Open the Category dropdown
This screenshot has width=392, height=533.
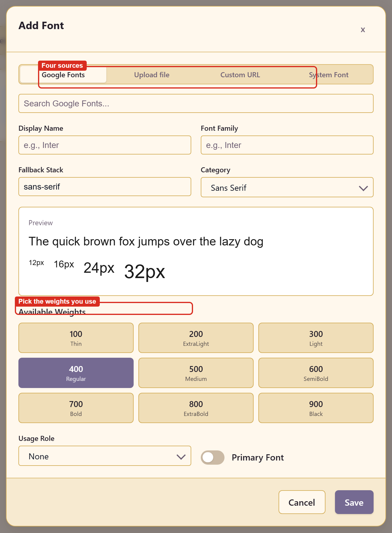pyautogui.click(x=287, y=187)
